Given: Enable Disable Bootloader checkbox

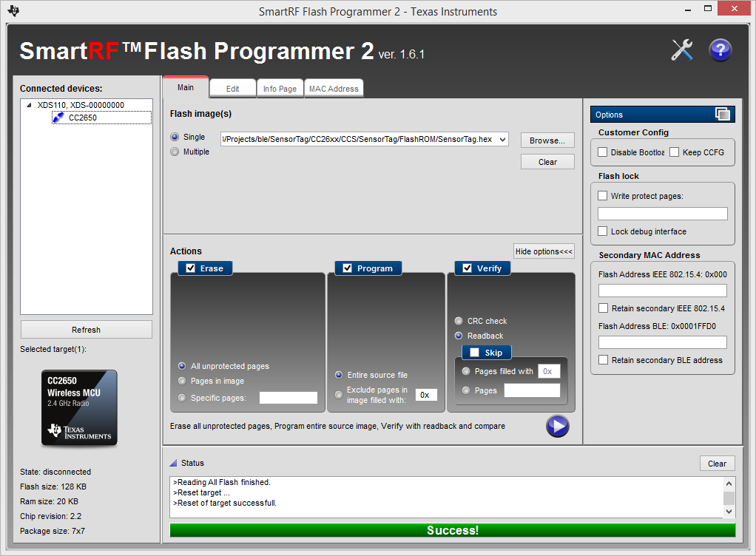Looking at the screenshot, I should click(x=603, y=152).
